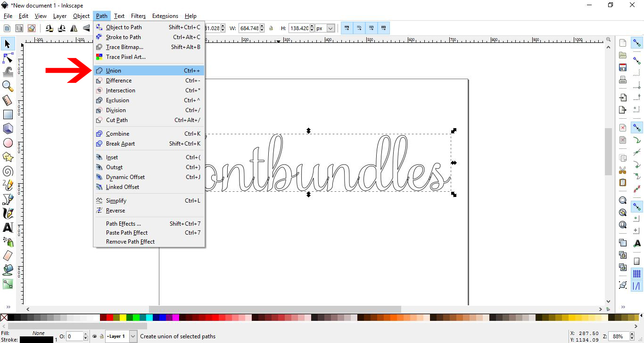Click the horizontal canvas scrollbar thumb
644x343 pixels.
[275, 310]
